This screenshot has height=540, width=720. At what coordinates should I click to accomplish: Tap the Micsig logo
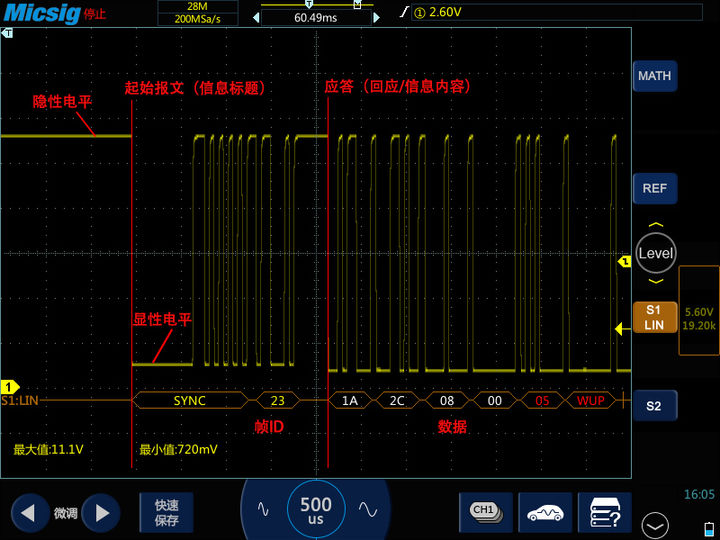click(x=41, y=13)
